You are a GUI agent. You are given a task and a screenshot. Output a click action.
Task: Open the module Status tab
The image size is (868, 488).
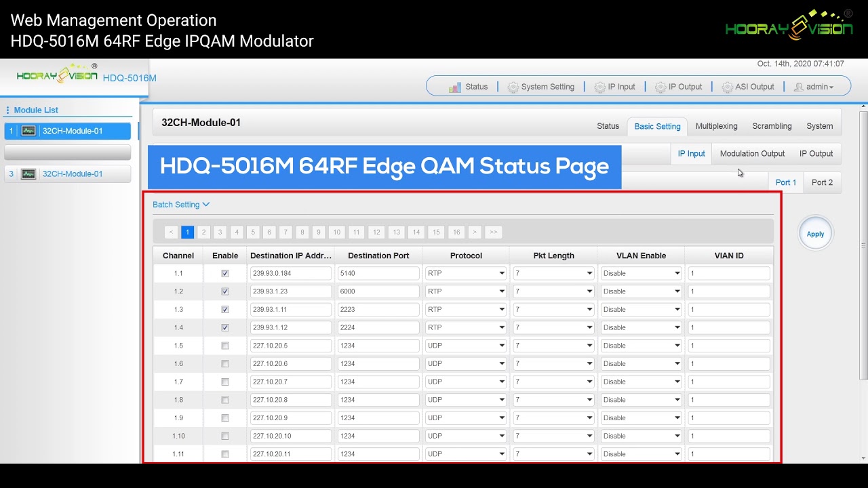pyautogui.click(x=608, y=126)
